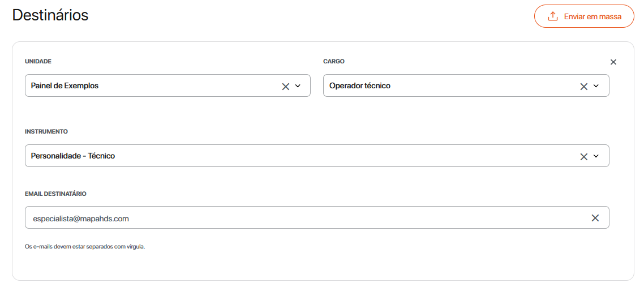Image resolution: width=644 pixels, height=287 pixels.
Task: Click the comma-separated emails hint text
Action: click(85, 247)
